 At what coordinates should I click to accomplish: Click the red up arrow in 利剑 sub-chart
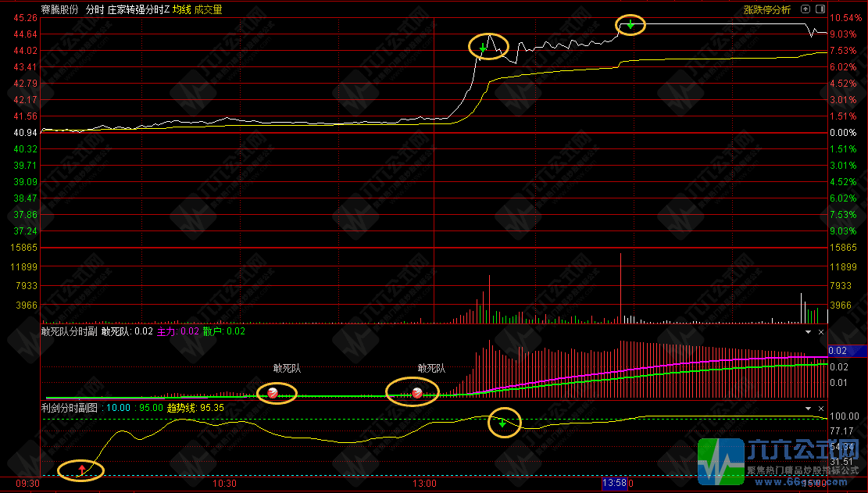(82, 470)
